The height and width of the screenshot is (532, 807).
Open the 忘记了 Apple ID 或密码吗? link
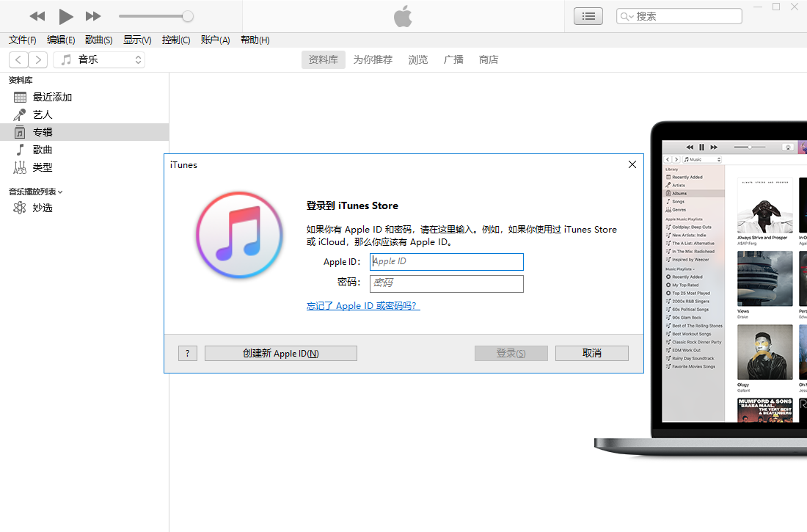363,306
